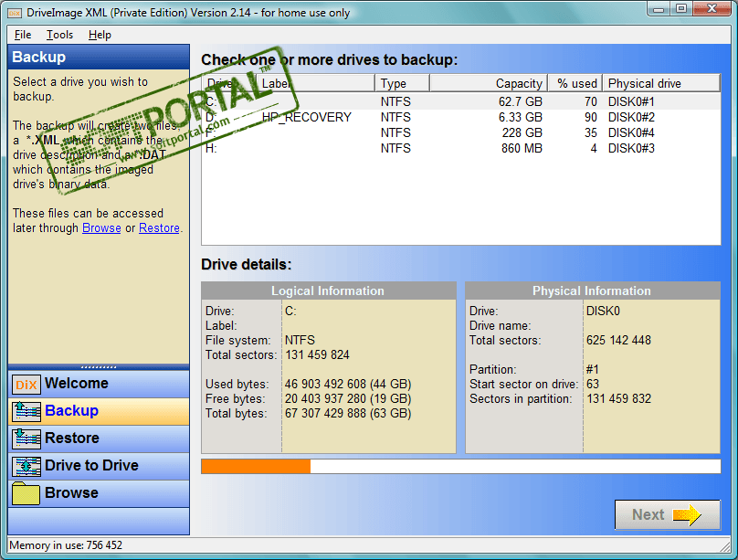Click the DriveImage XML title bar icon
The image size is (738, 560).
15,13
